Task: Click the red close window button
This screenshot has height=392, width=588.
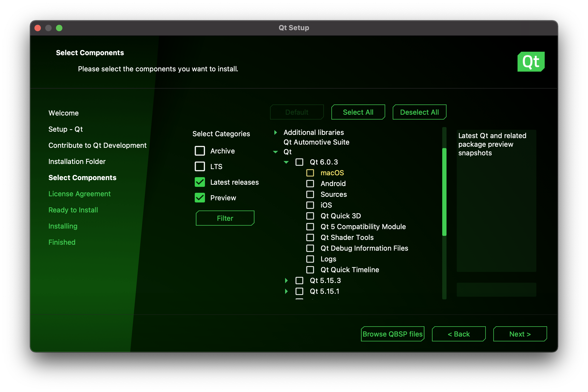Action: pos(38,28)
